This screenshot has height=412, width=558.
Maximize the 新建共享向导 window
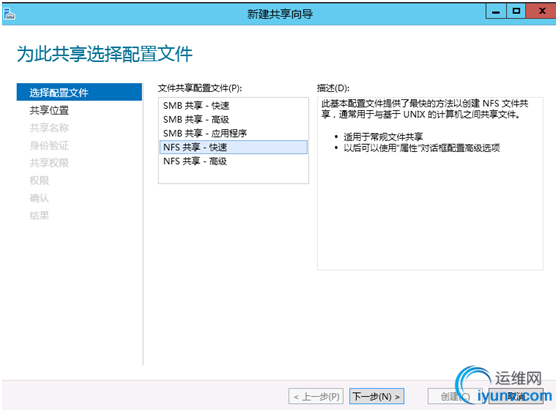click(x=516, y=12)
